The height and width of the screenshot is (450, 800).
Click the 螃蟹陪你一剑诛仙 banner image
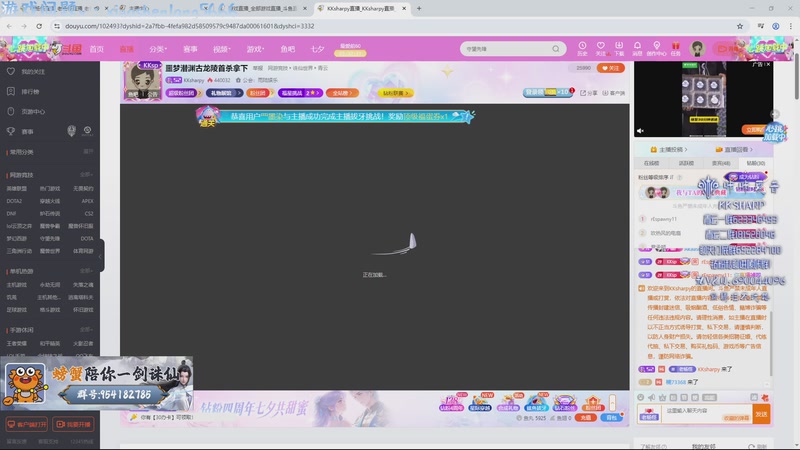97,383
